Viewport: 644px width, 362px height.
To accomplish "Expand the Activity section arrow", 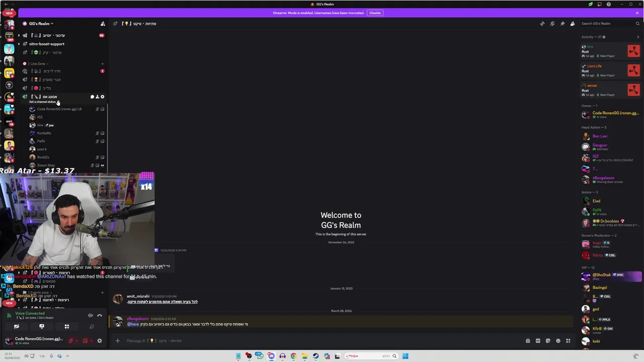I will [x=638, y=37].
